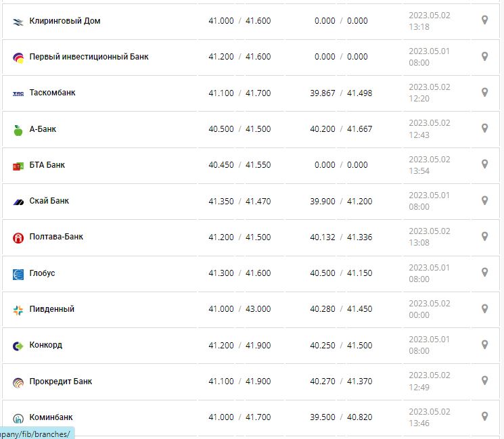Click the А-Банк green apple logo
This screenshot has height=439, width=504.
click(x=18, y=130)
